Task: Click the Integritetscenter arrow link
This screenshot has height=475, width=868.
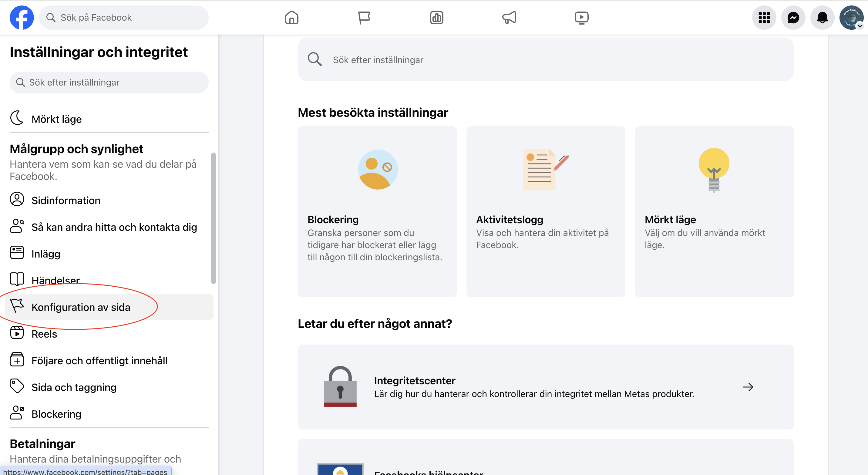Action: coord(747,387)
